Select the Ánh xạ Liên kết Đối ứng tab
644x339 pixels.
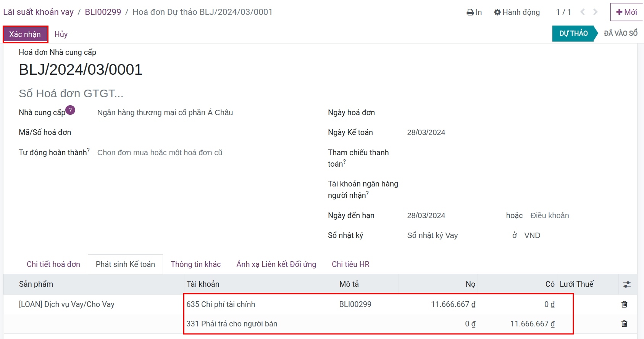tap(276, 264)
